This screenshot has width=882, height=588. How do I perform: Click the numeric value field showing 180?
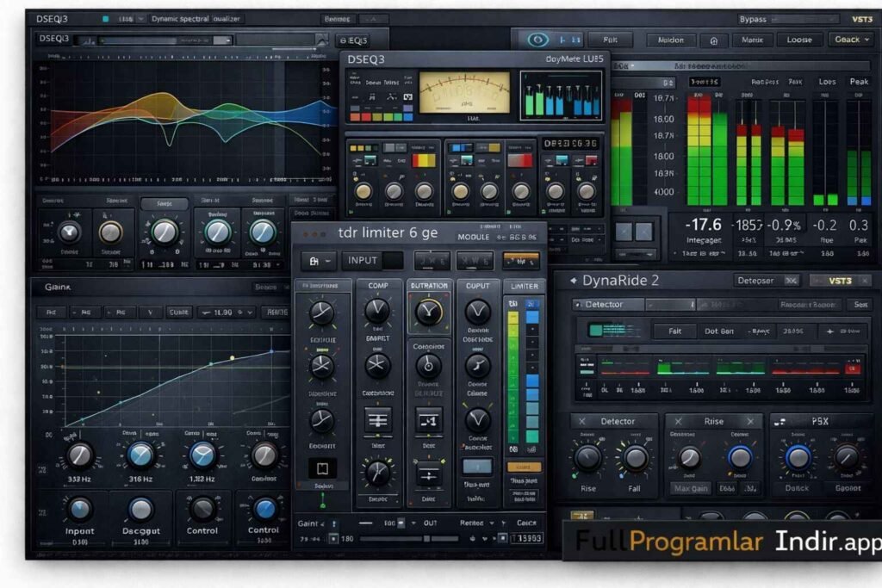pyautogui.click(x=346, y=539)
